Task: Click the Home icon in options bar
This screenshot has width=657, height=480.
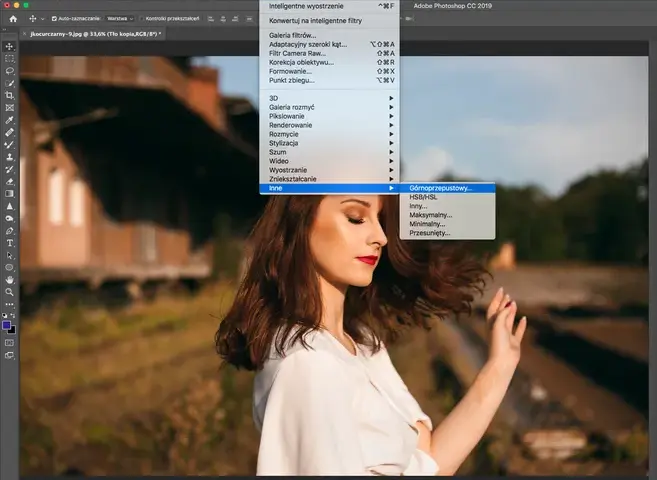Action: pos(13,18)
